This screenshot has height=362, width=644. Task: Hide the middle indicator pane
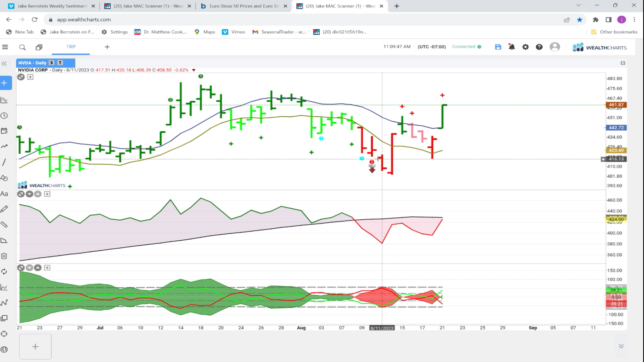[21, 194]
